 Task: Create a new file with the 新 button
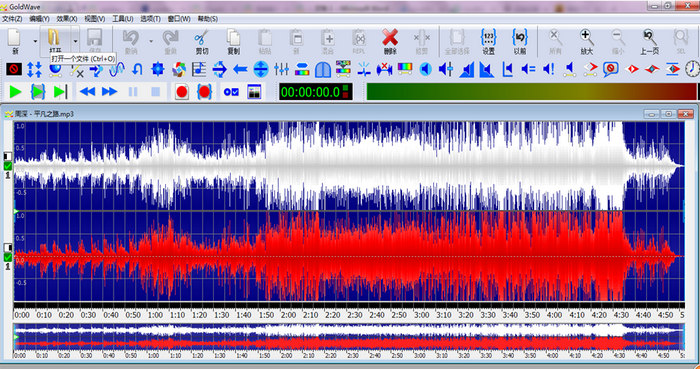pos(15,41)
